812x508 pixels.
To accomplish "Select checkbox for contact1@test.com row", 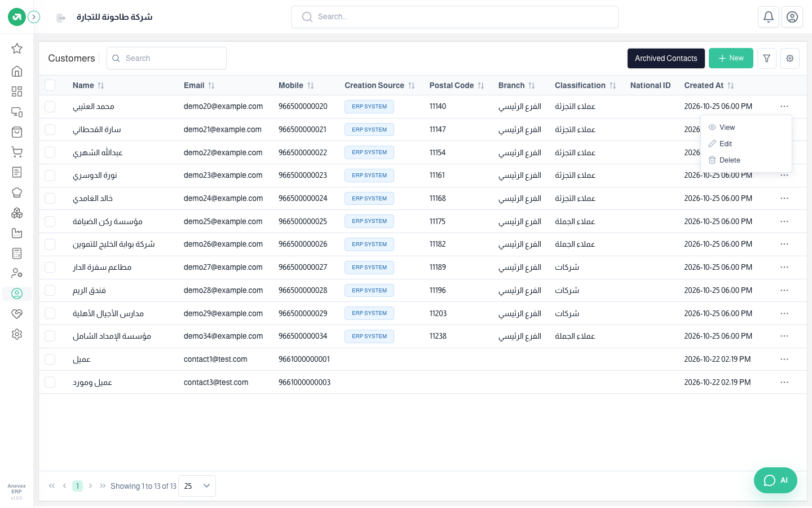I will [x=50, y=359].
